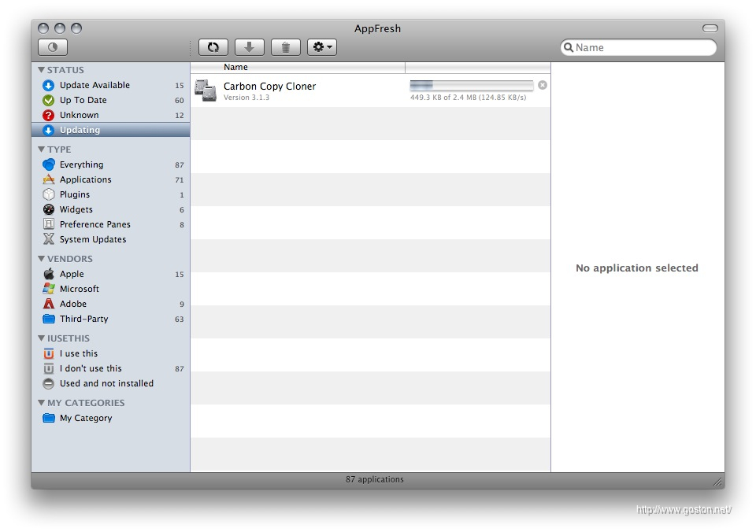Open the My Category folder

tap(85, 418)
